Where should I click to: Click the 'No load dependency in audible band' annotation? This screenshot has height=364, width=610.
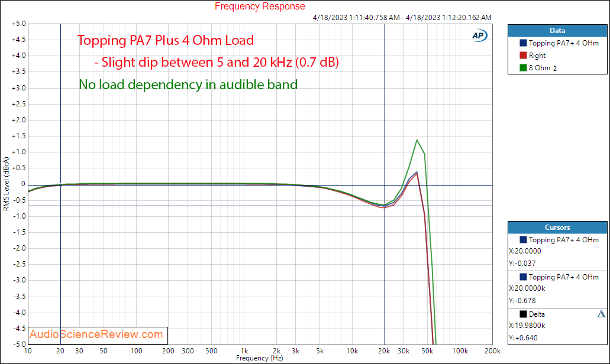point(188,84)
